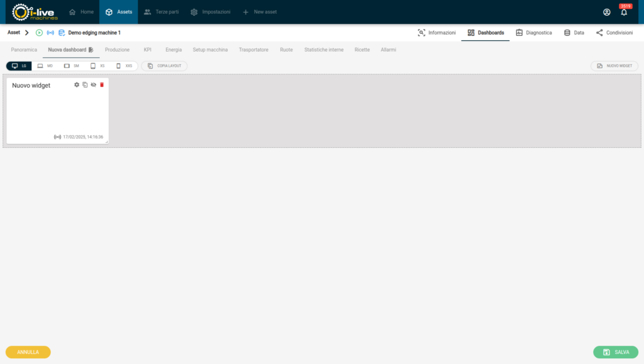Switch to the Diagnostica section
Screen dimensions: 644x364
533,33
